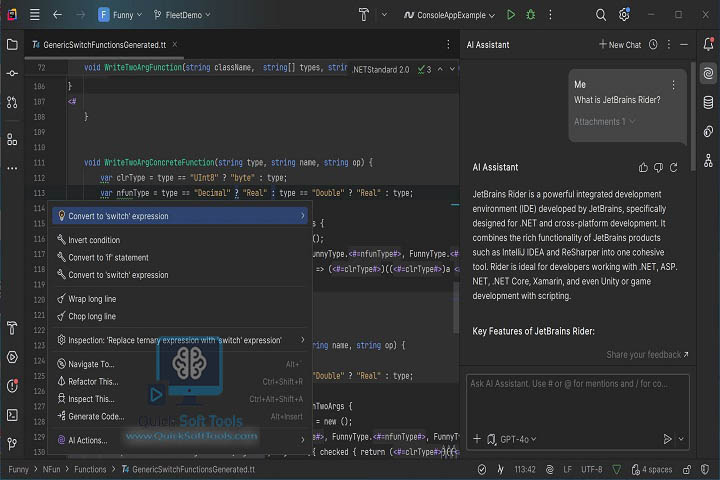Go to previous highlighted problem arrow

pyautogui.click(x=440, y=69)
